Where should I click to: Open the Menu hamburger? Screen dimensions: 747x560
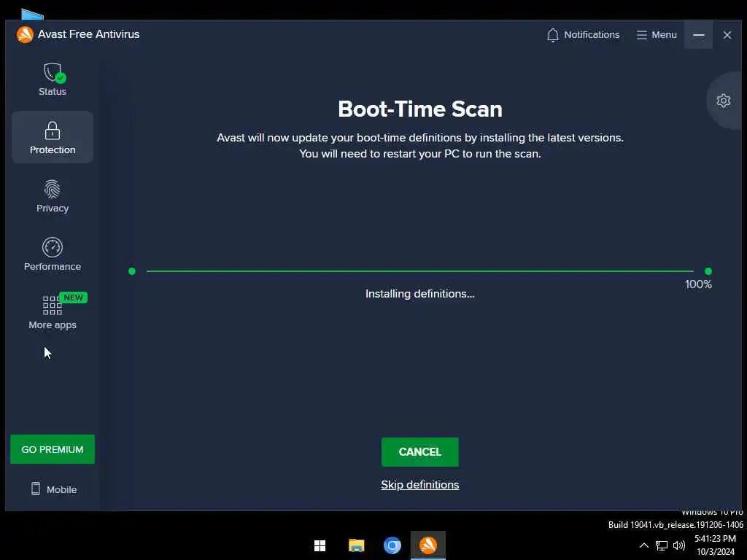657,35
